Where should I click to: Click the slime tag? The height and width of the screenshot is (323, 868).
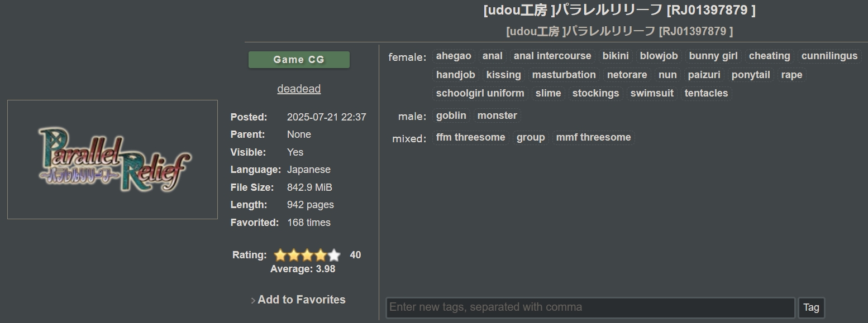click(x=548, y=93)
